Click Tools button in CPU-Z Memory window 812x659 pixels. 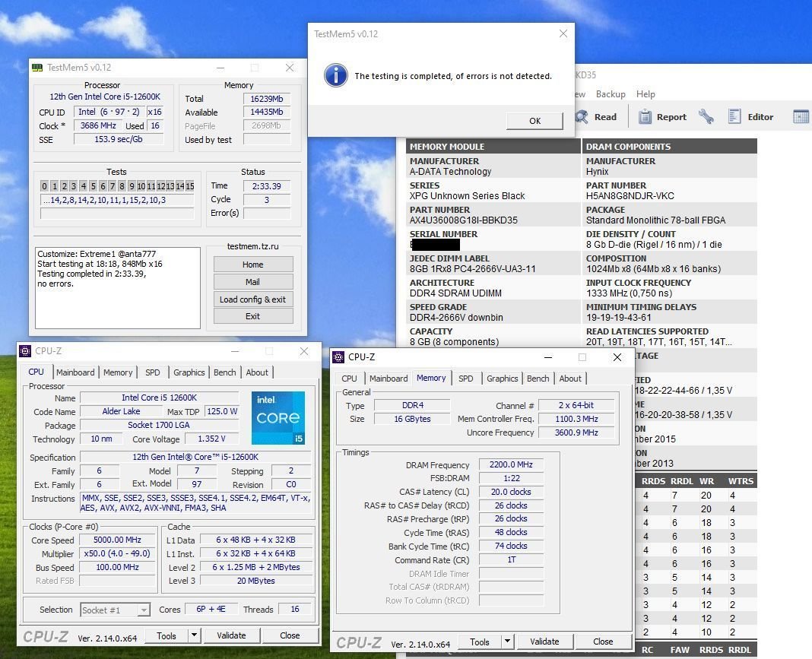click(480, 642)
